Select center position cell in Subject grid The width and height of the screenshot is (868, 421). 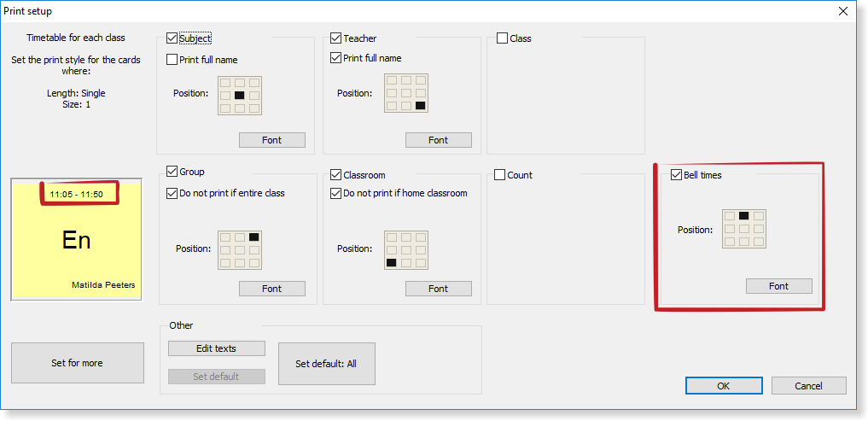point(240,95)
